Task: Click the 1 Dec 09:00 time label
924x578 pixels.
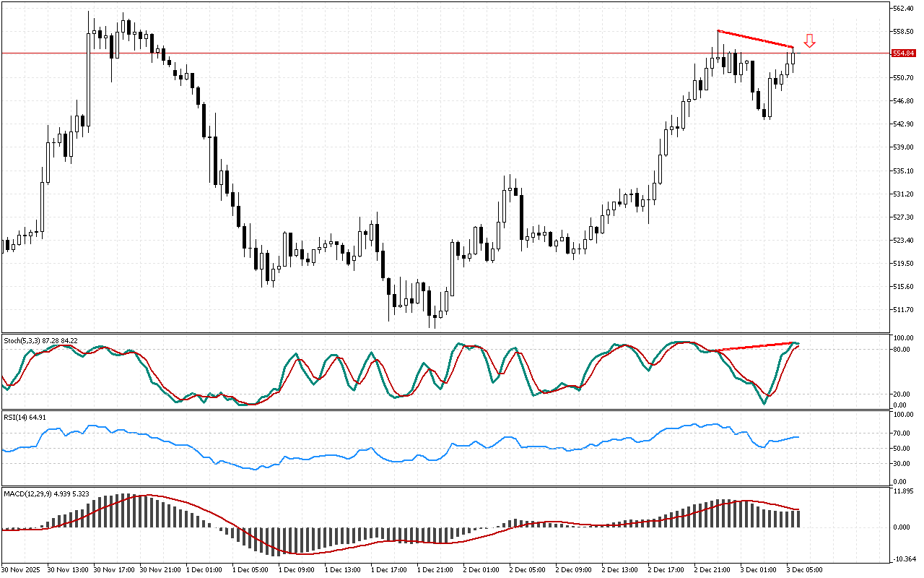Action: pyautogui.click(x=296, y=569)
